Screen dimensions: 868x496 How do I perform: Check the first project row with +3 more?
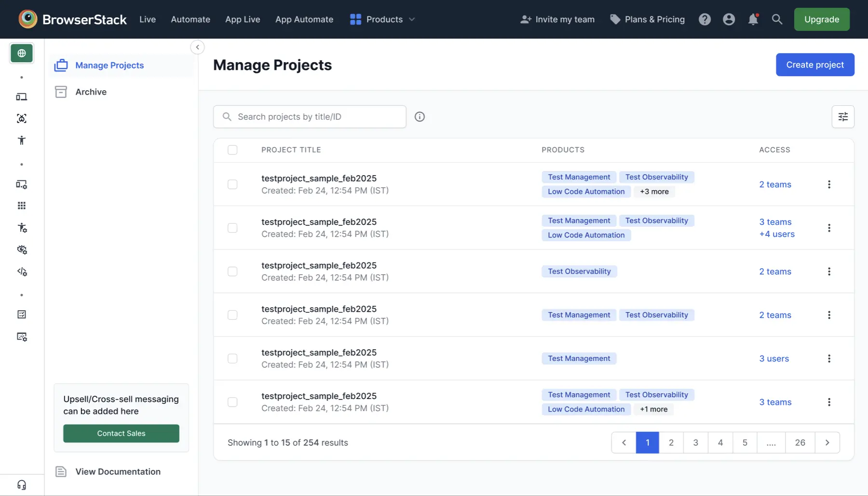[x=232, y=184]
